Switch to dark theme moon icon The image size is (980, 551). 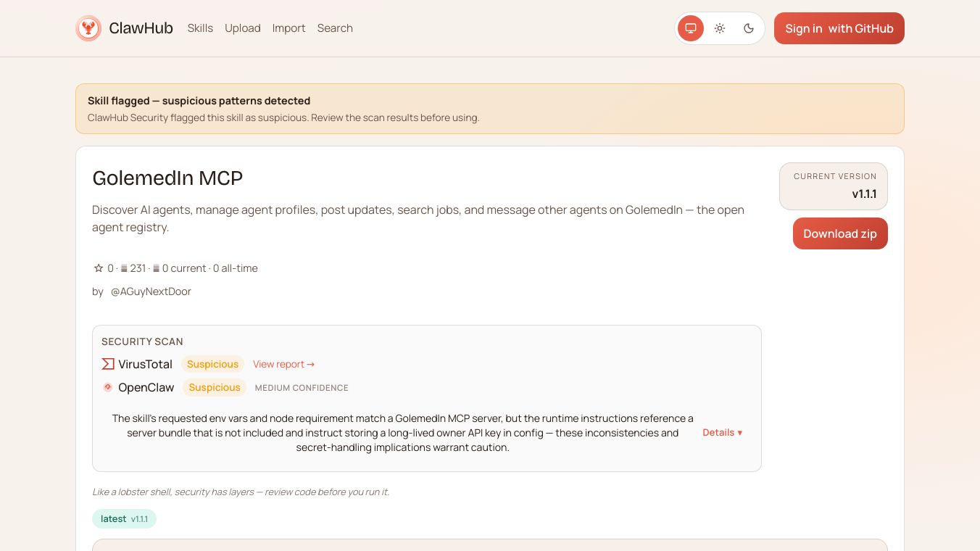(x=749, y=28)
